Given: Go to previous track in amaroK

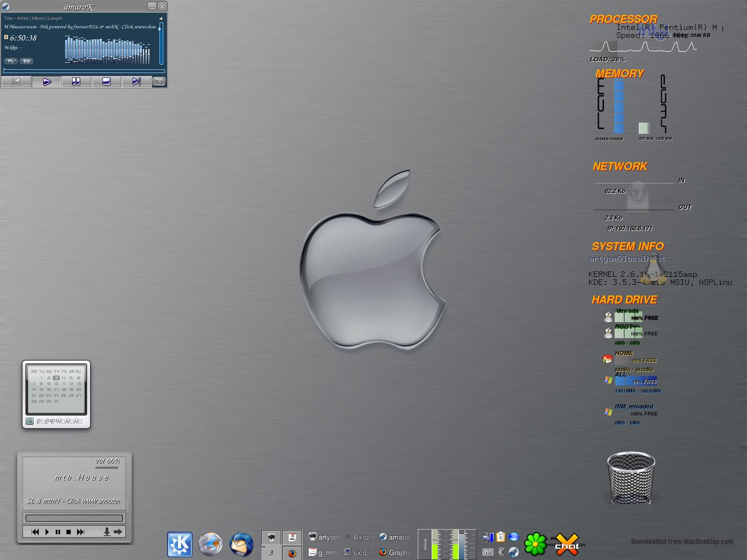Looking at the screenshot, I should 17,82.
